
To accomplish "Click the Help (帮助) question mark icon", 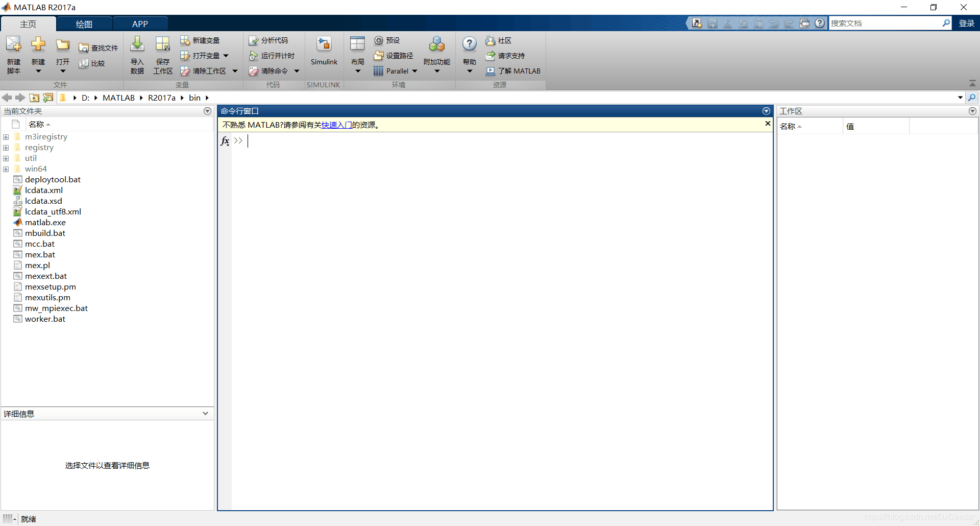I will tap(470, 45).
